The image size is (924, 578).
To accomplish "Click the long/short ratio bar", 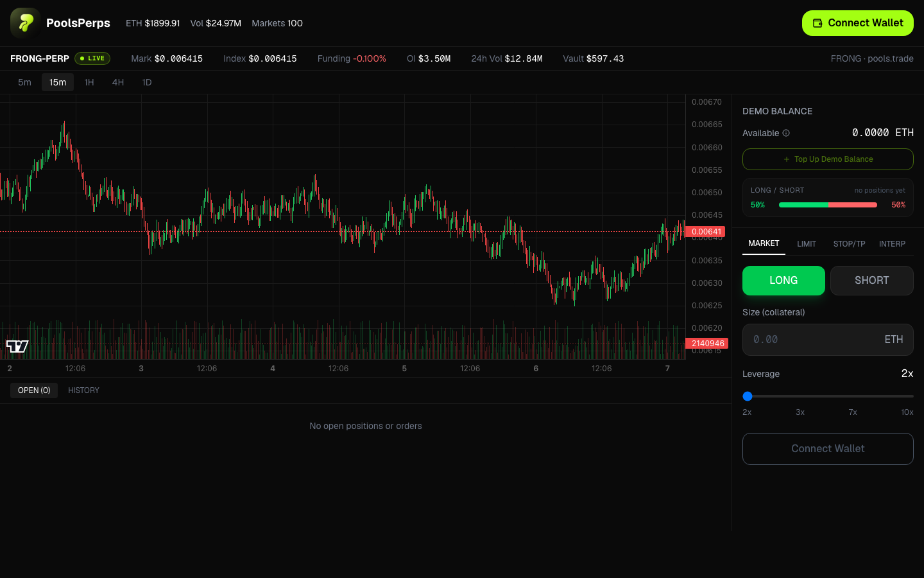I will [828, 205].
